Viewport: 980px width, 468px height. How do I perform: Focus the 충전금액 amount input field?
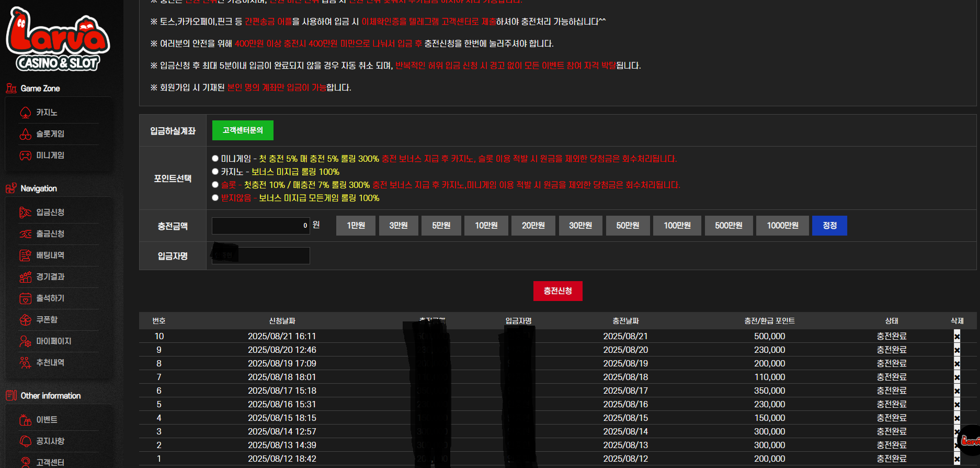tap(260, 226)
